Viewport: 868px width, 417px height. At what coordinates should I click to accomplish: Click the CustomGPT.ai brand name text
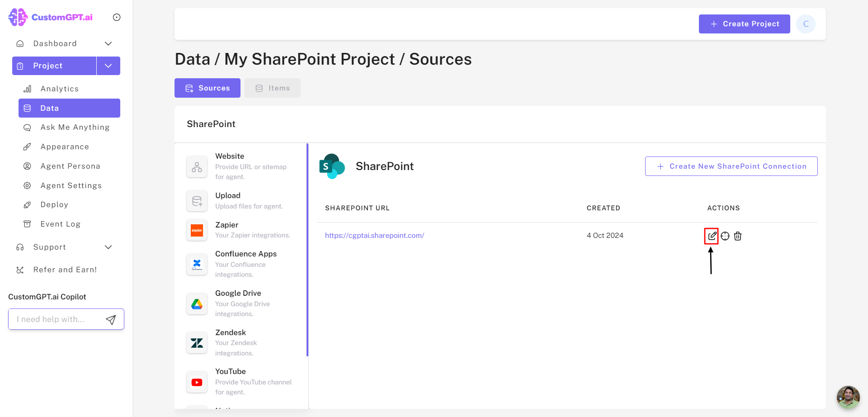coord(62,17)
